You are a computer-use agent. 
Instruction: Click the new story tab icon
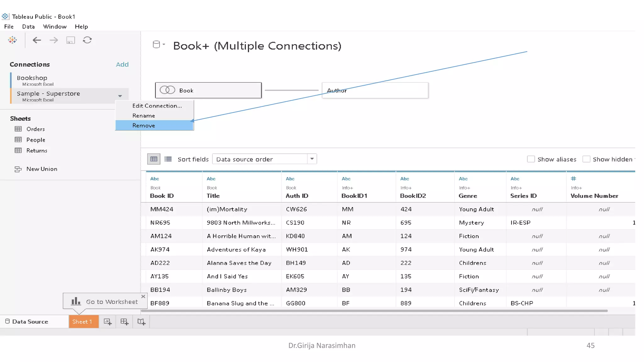(141, 322)
